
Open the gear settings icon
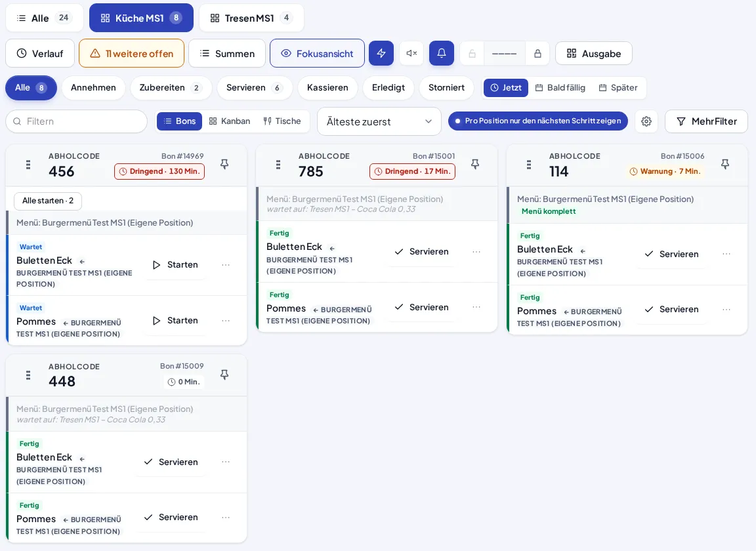tap(646, 121)
